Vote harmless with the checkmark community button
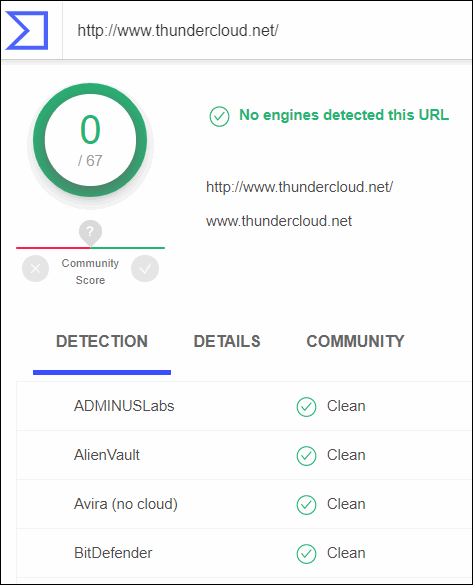Image resolution: width=473 pixels, height=585 pixels. click(x=145, y=269)
